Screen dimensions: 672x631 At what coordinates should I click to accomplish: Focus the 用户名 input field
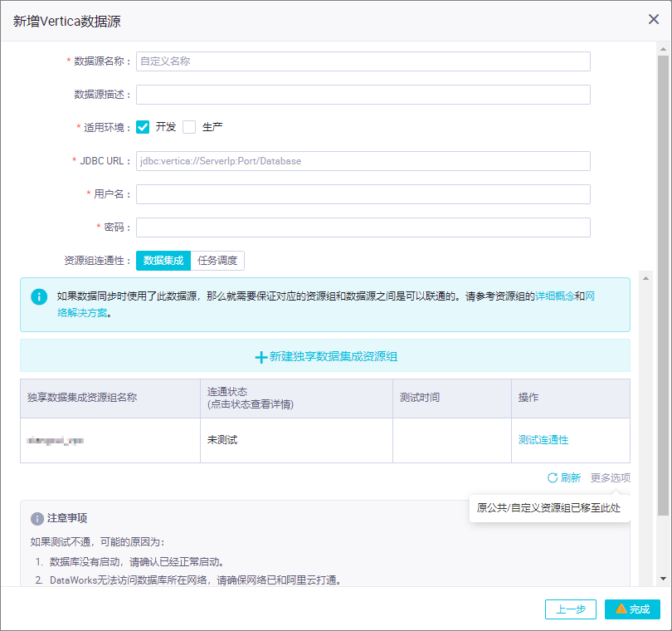pyautogui.click(x=363, y=194)
